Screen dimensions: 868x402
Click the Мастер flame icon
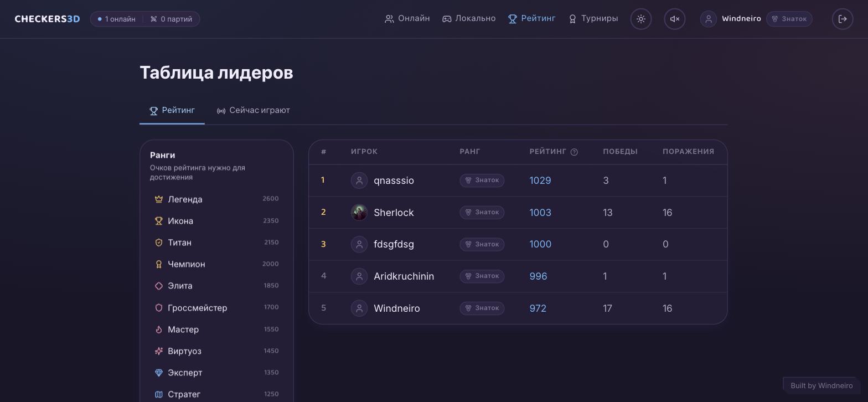[x=159, y=329]
